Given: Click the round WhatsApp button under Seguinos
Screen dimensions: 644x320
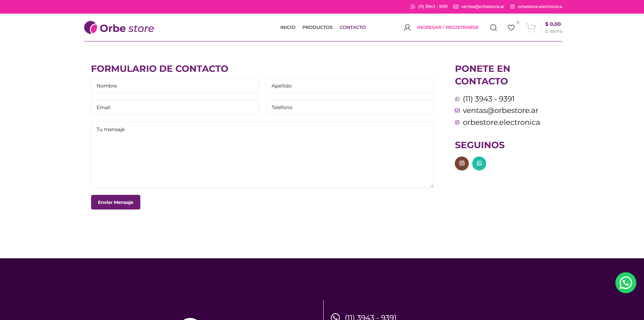Looking at the screenshot, I should 479,163.
